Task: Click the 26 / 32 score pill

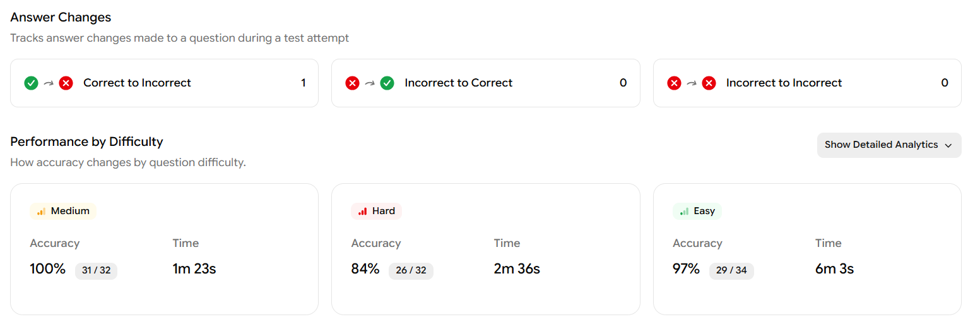Action: 411,270
